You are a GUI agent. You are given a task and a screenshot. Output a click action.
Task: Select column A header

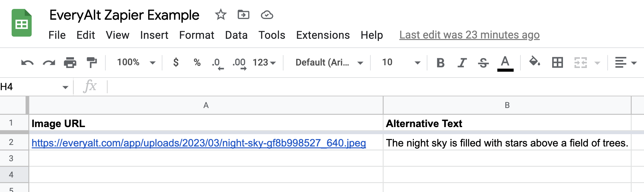[x=206, y=105]
